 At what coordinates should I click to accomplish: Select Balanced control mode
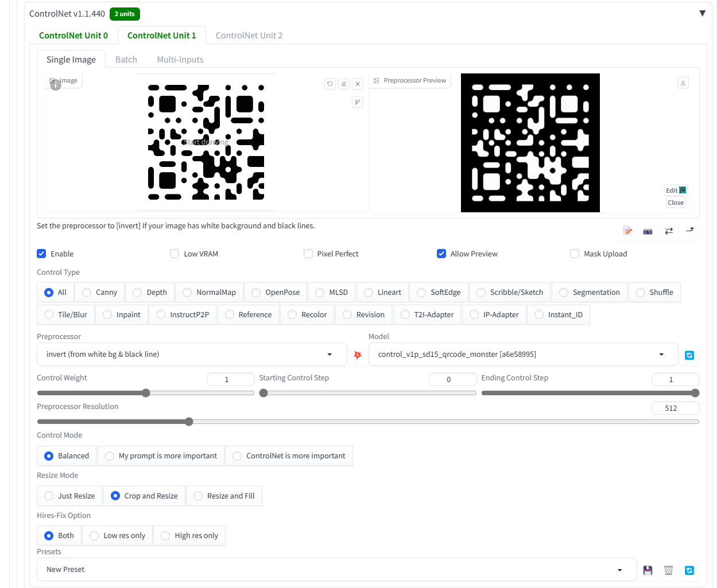[x=67, y=456]
